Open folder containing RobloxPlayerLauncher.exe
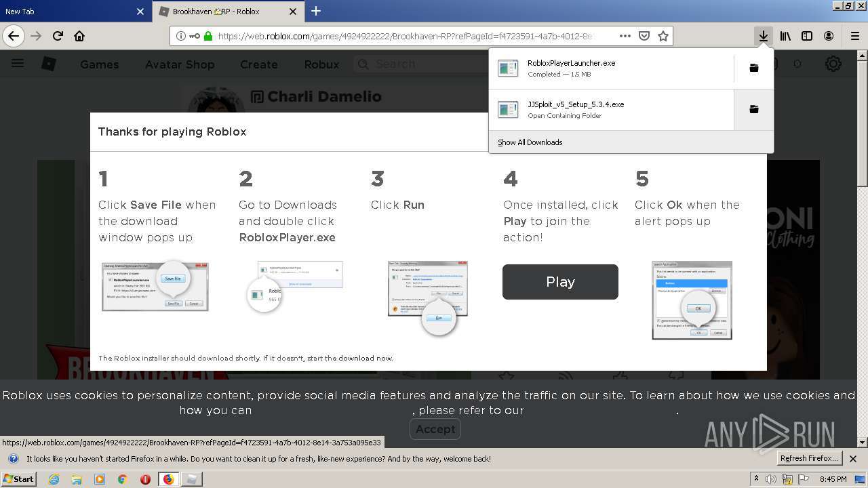Screen dimensions: 868x488 click(x=753, y=68)
